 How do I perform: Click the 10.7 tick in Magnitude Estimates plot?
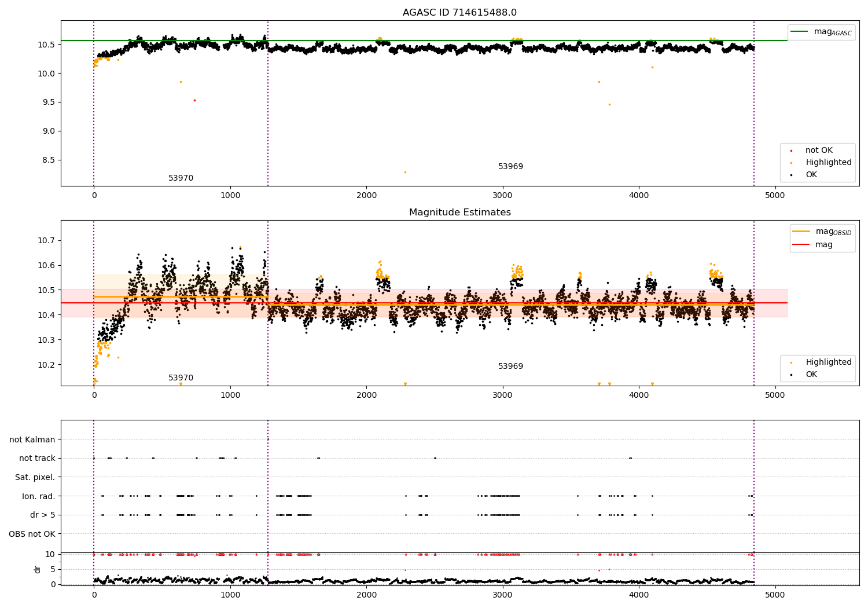click(45, 241)
